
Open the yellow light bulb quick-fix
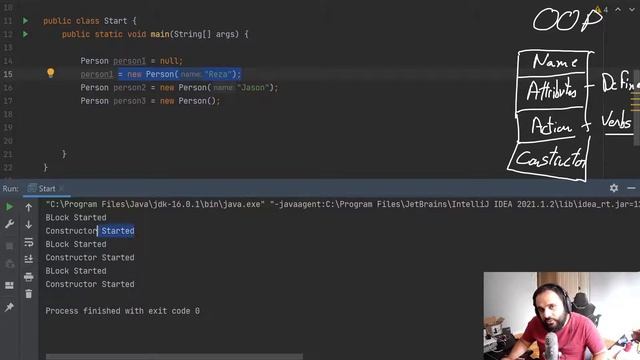[50, 73]
